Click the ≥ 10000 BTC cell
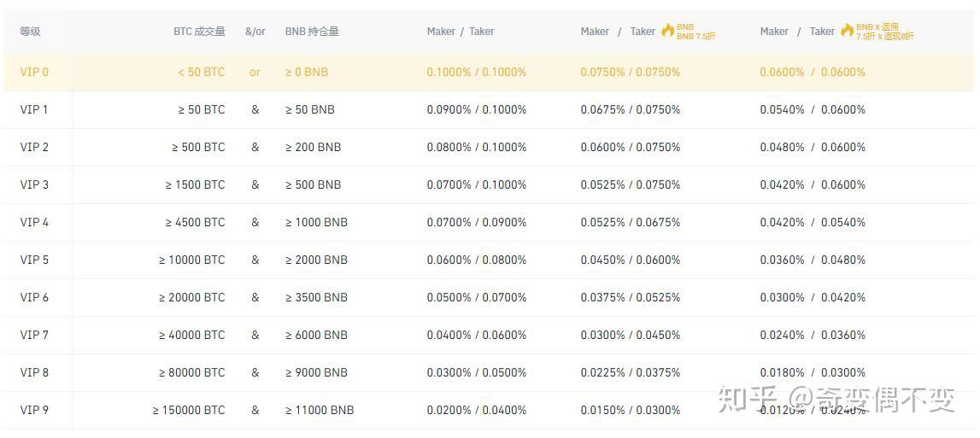Image resolution: width=980 pixels, height=438 pixels. click(192, 260)
